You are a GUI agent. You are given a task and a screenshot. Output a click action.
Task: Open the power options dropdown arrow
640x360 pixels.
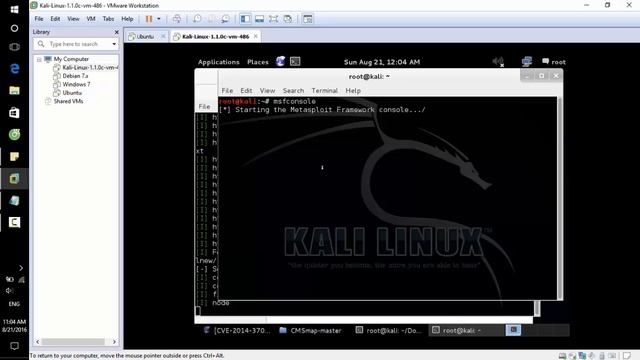click(x=159, y=19)
